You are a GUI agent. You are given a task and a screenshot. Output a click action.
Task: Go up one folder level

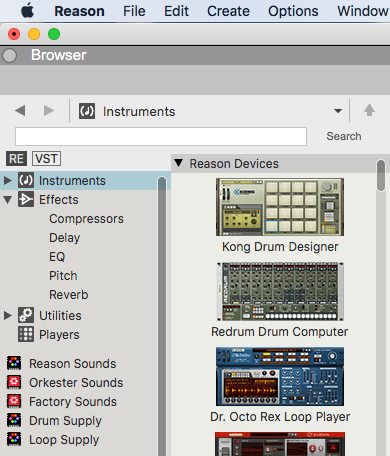[369, 110]
